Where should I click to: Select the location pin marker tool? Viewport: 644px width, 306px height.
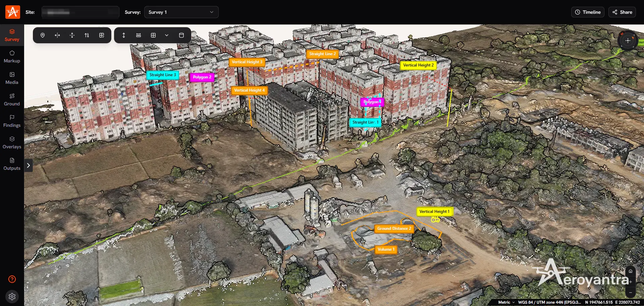[43, 35]
